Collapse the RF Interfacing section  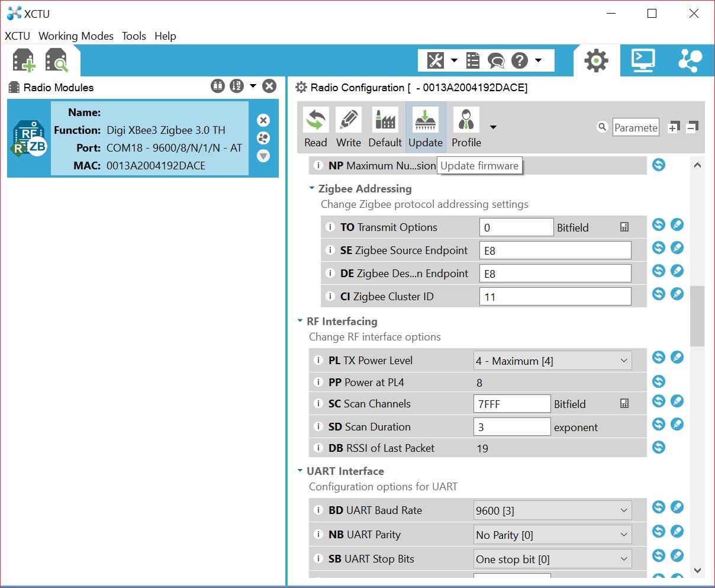point(300,321)
